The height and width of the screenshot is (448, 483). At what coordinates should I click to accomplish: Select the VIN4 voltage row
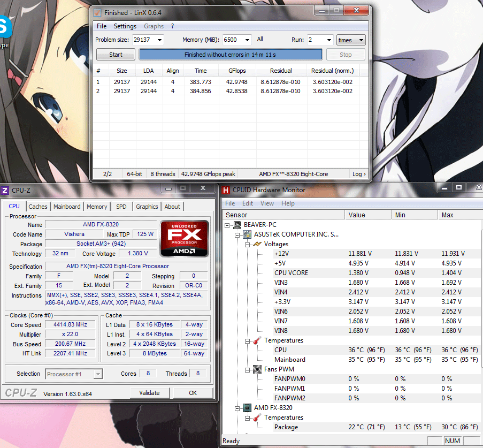377,292
